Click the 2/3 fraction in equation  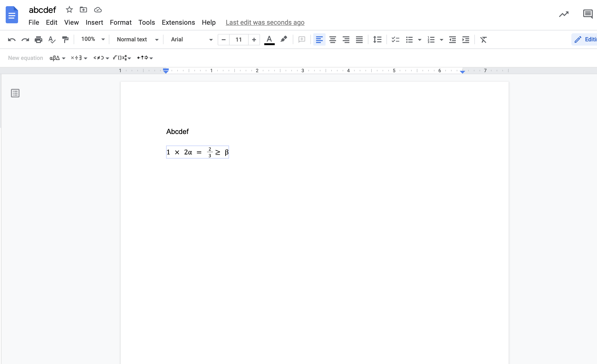click(210, 152)
